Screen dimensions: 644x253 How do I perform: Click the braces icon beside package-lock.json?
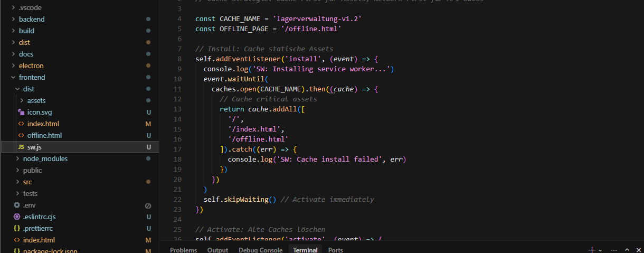17,251
